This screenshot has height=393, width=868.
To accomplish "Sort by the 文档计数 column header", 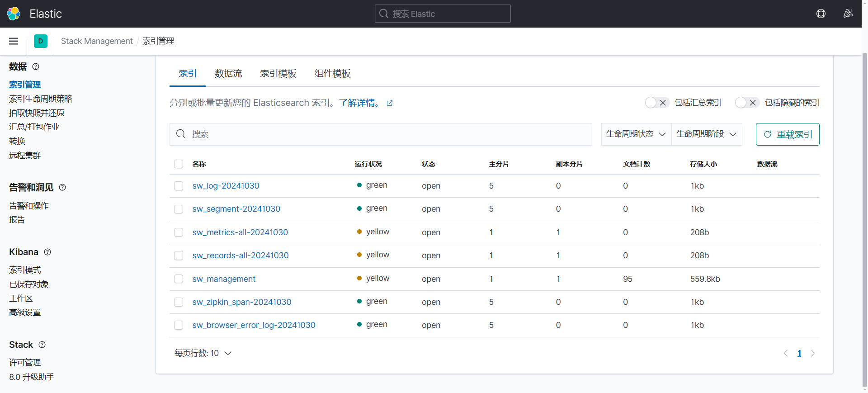I will pos(637,164).
